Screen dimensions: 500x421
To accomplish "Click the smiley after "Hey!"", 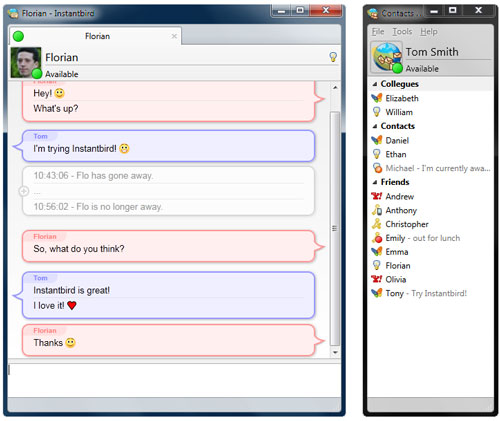I will click(x=59, y=93).
